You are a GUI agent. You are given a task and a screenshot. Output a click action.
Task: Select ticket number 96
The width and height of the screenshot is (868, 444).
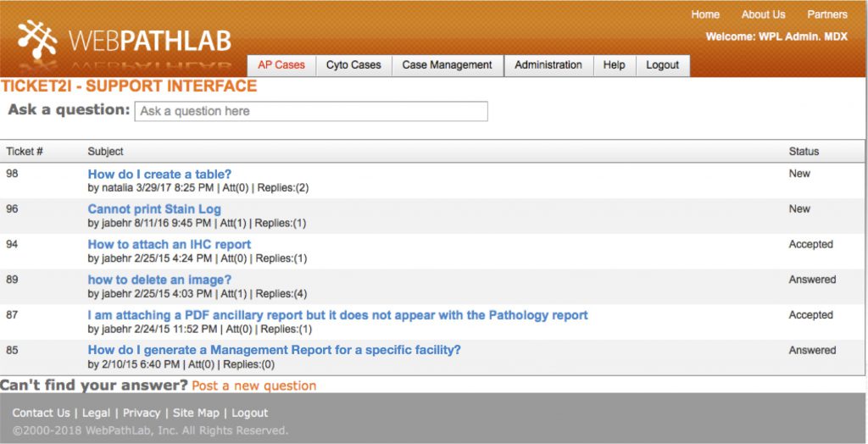click(x=12, y=209)
